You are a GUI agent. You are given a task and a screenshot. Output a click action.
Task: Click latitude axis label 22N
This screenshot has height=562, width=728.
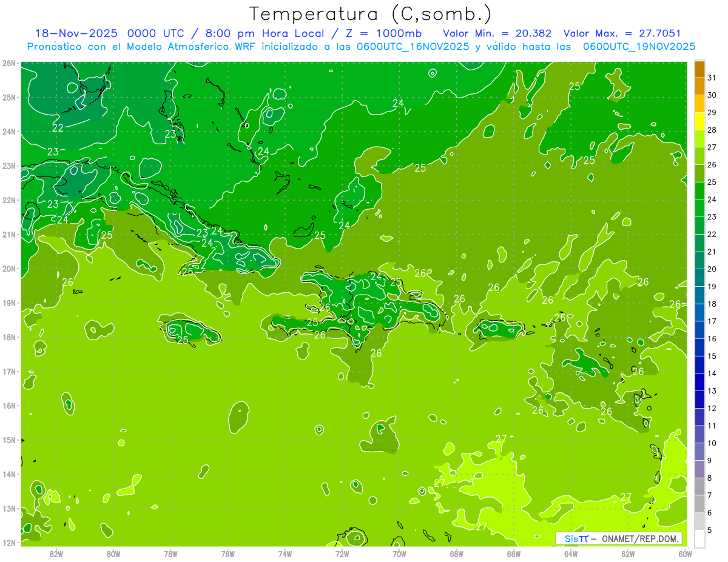(x=8, y=200)
